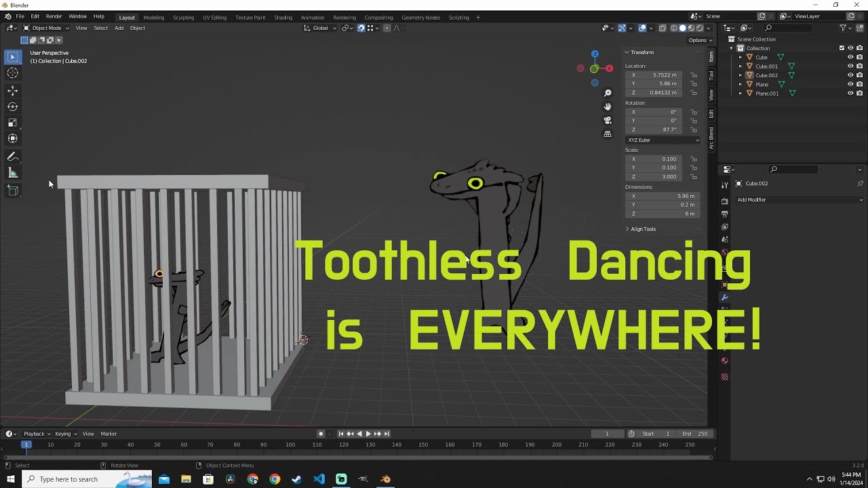868x488 pixels.
Task: Toggle snapping magnet icon
Action: 361,28
